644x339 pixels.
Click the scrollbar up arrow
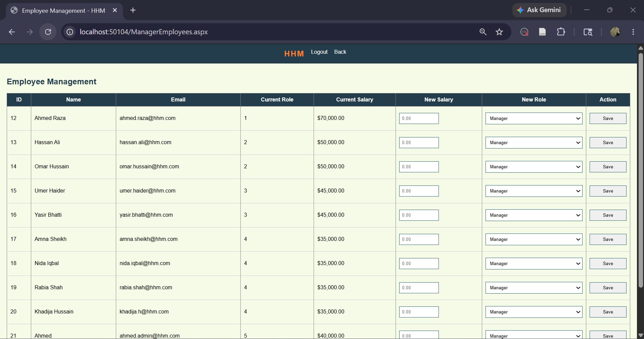641,48
